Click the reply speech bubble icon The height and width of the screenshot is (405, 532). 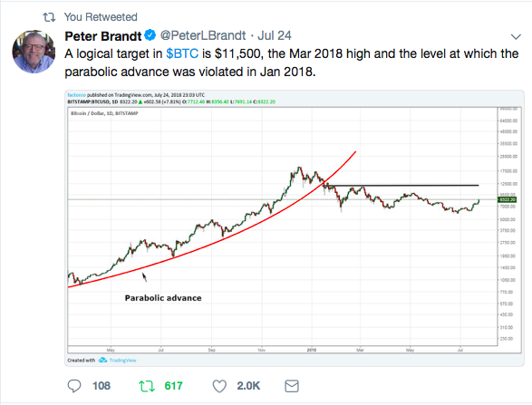coord(74,386)
